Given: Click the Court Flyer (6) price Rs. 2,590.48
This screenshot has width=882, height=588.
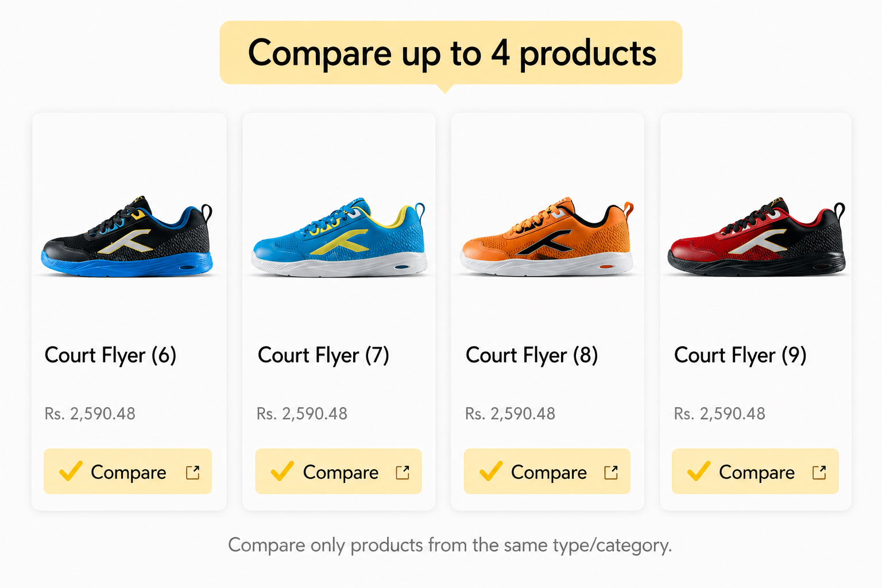Looking at the screenshot, I should pyautogui.click(x=90, y=414).
